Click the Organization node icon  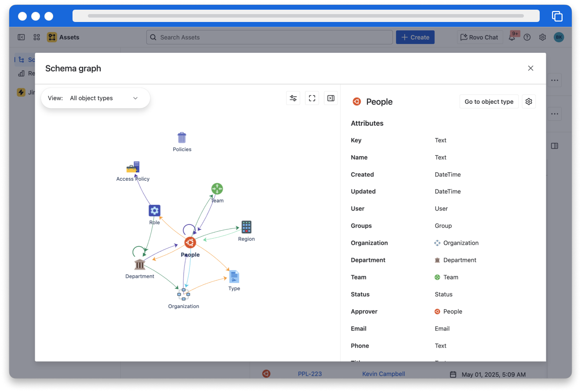(x=183, y=294)
